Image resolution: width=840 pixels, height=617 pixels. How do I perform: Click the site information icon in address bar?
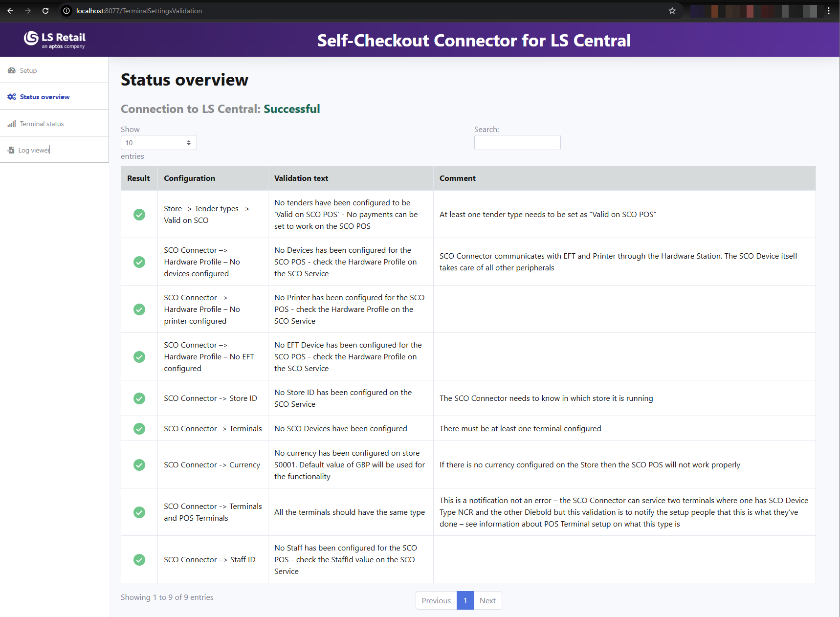click(x=66, y=11)
